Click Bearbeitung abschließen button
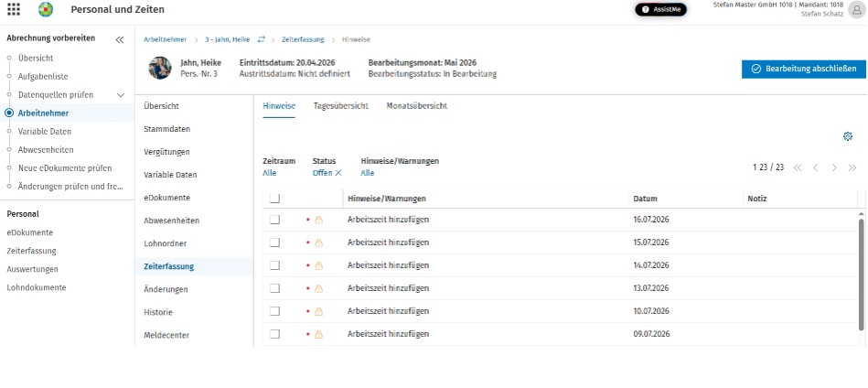 click(x=804, y=70)
